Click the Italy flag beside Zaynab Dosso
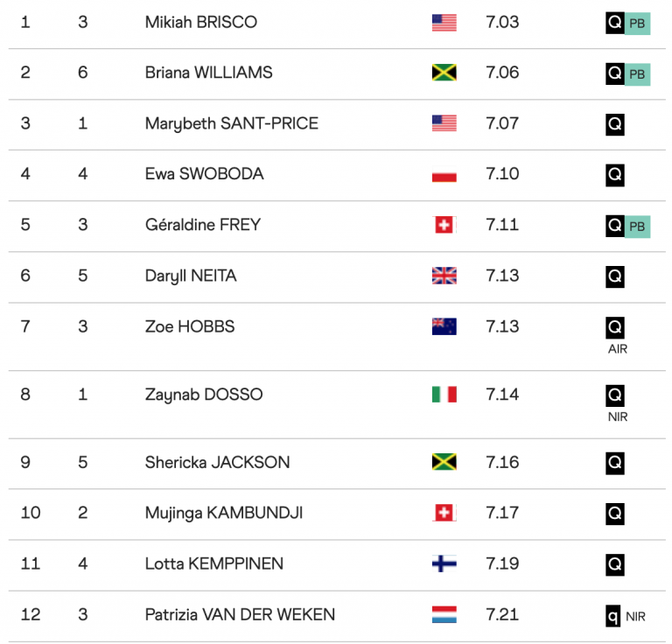The height and width of the screenshot is (644, 672). [x=444, y=395]
